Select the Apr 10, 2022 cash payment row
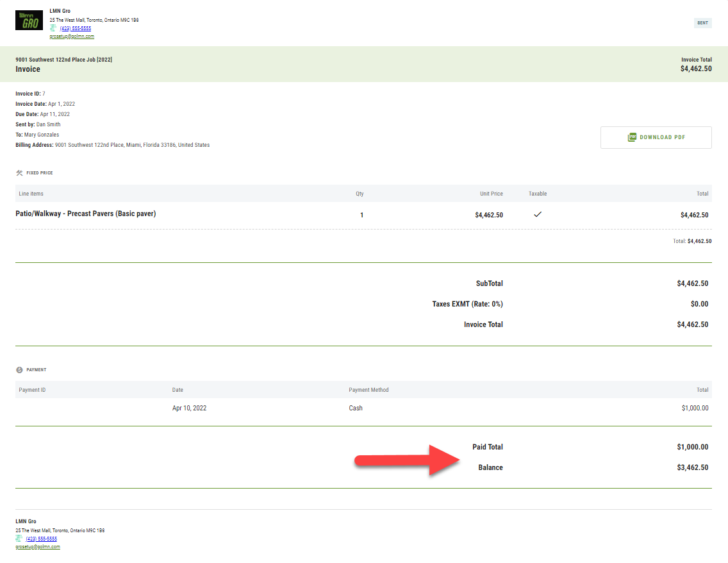Image resolution: width=728 pixels, height=563 pixels. coord(363,408)
